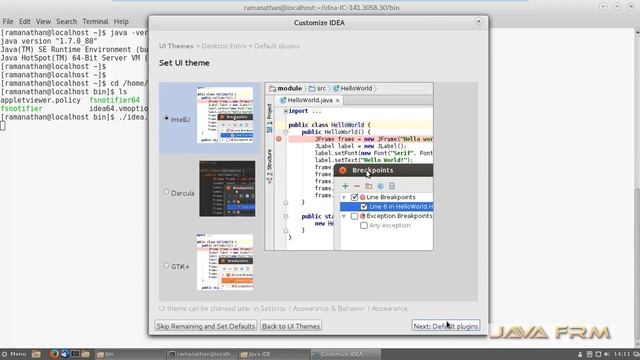Screen dimensions: 640x360
Task: Open the terminal launcher in the panel
Action: (x=75, y=354)
